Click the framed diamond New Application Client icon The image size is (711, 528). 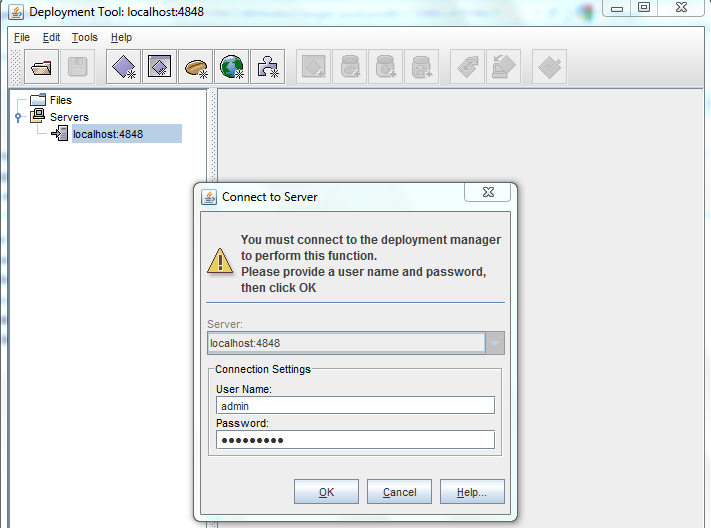pyautogui.click(x=159, y=67)
